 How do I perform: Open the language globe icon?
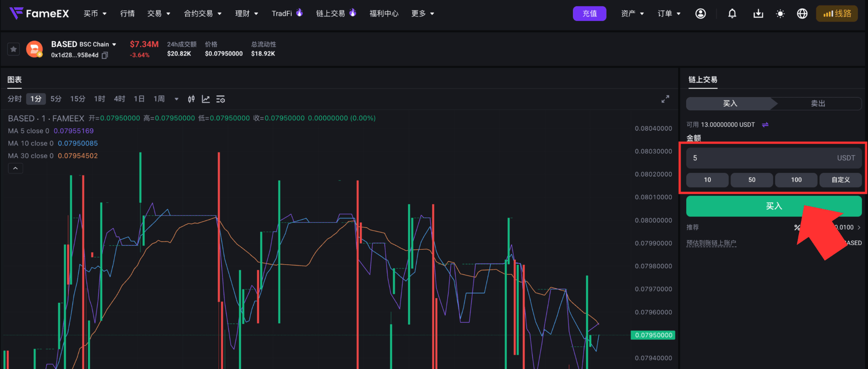802,14
